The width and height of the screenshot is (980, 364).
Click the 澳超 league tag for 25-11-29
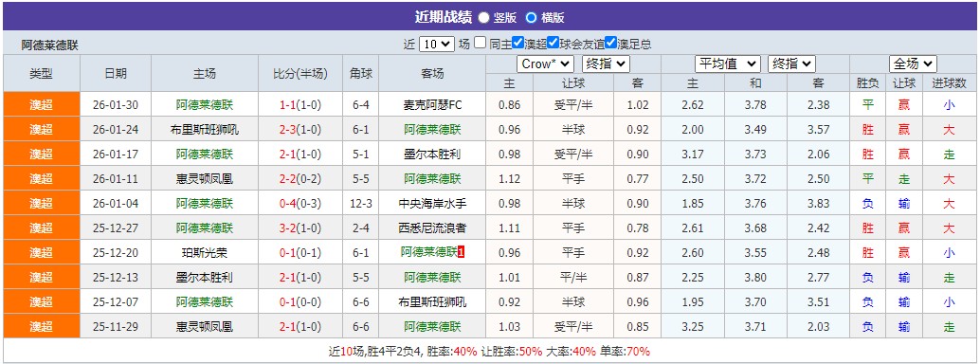tap(42, 326)
